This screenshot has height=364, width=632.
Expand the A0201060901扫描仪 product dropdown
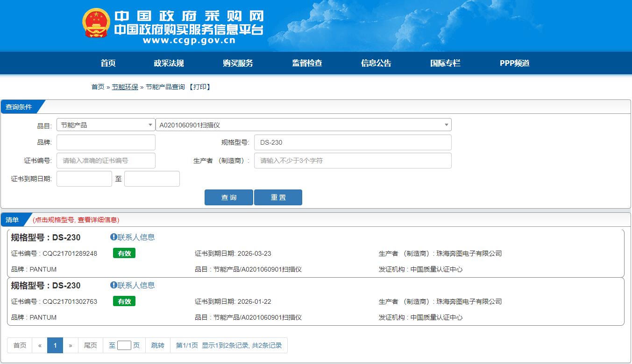(x=303, y=125)
